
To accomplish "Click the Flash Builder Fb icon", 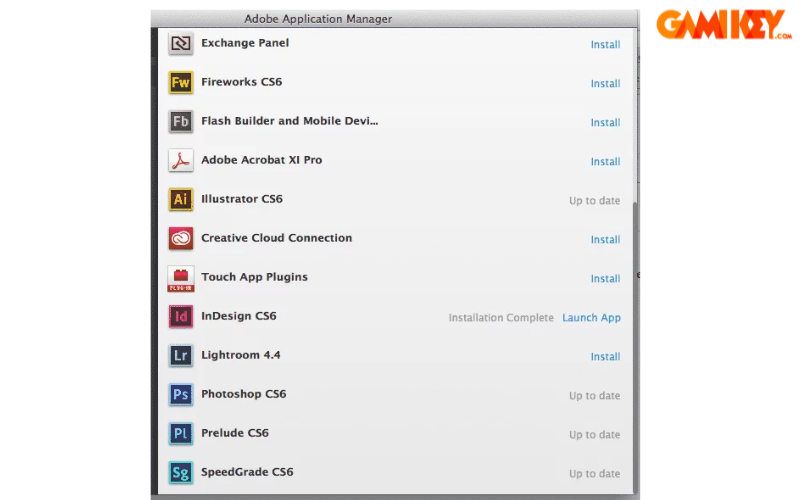I will tap(181, 121).
